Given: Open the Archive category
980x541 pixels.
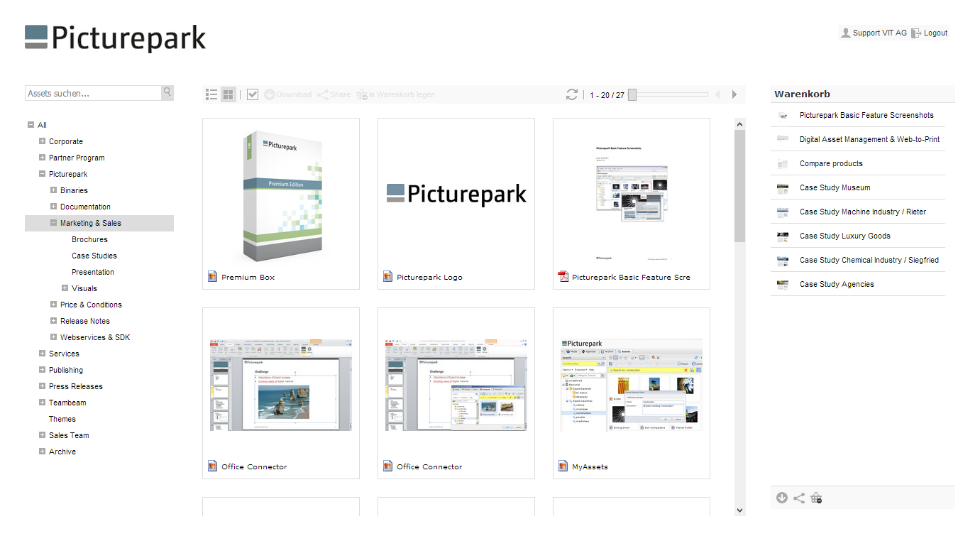Looking at the screenshot, I should [x=62, y=452].
